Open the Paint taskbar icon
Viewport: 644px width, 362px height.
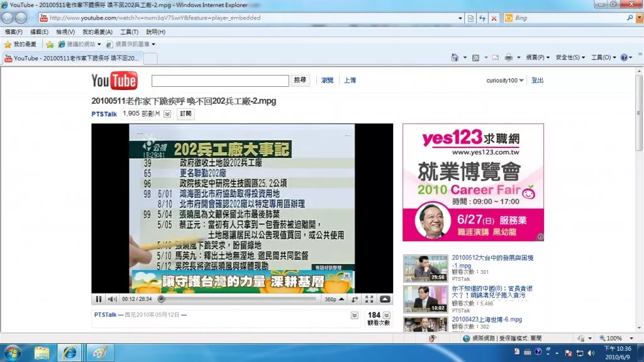(100, 353)
